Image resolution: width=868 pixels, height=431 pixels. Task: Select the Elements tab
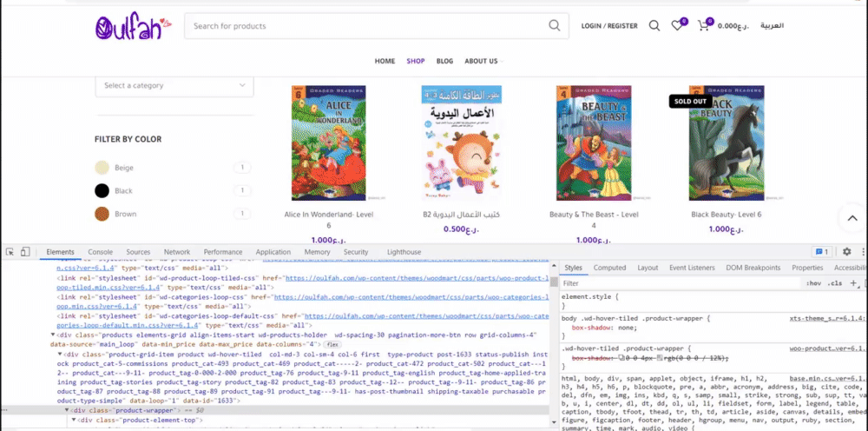click(61, 251)
